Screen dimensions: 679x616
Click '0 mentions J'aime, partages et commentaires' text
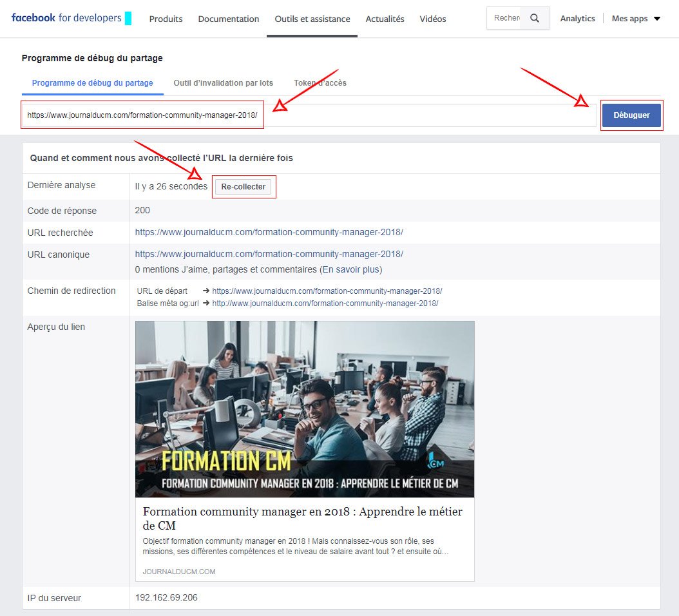click(x=225, y=269)
